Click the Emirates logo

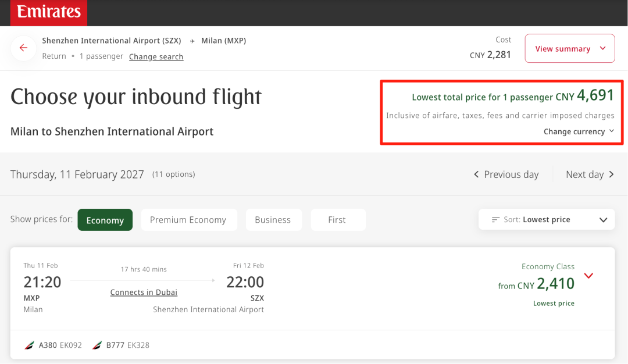(48, 12)
